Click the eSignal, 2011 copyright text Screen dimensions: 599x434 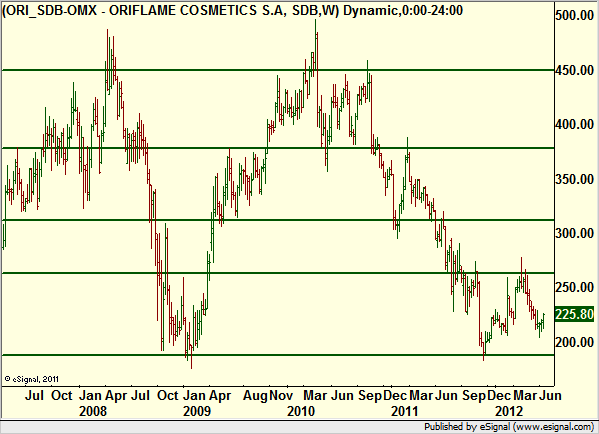pos(32,379)
